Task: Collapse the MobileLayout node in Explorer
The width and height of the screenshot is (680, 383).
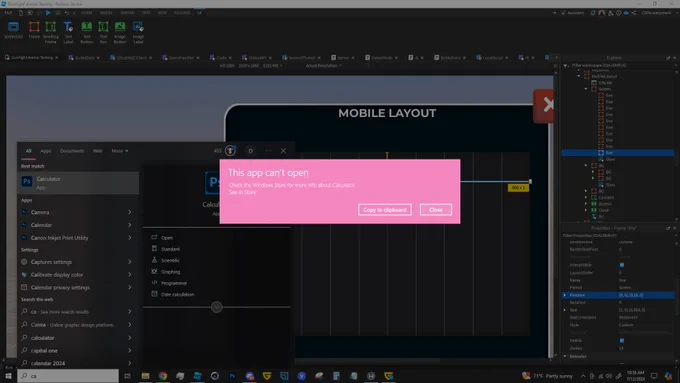Action: pos(579,76)
